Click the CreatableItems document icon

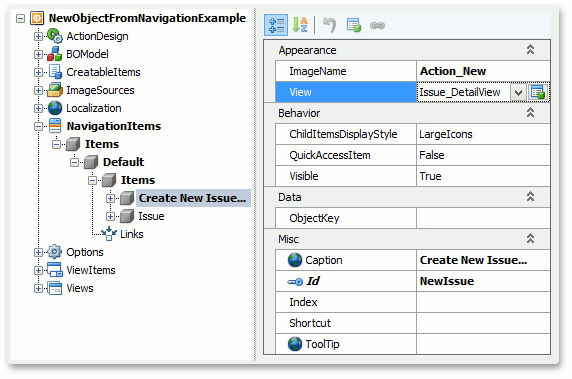pos(55,72)
